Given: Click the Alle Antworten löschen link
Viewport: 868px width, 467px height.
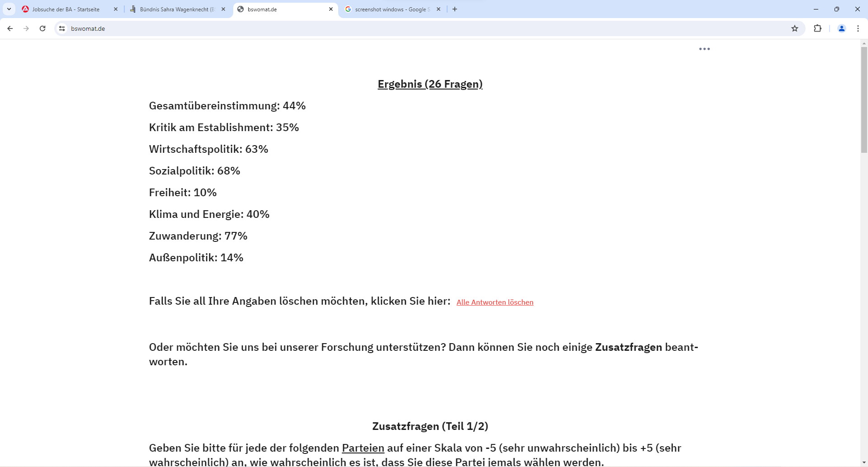Looking at the screenshot, I should (495, 302).
